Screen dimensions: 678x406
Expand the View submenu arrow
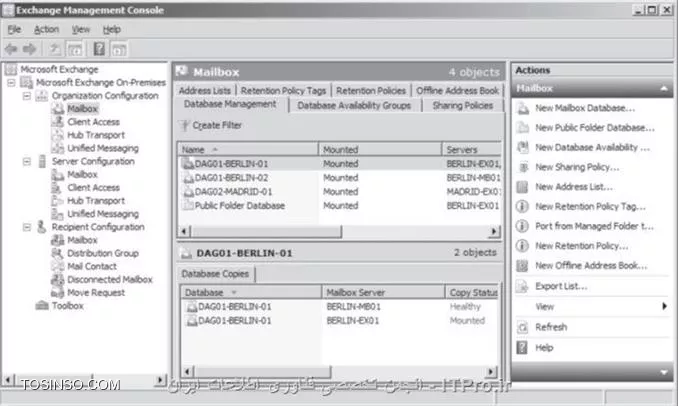pyautogui.click(x=665, y=306)
